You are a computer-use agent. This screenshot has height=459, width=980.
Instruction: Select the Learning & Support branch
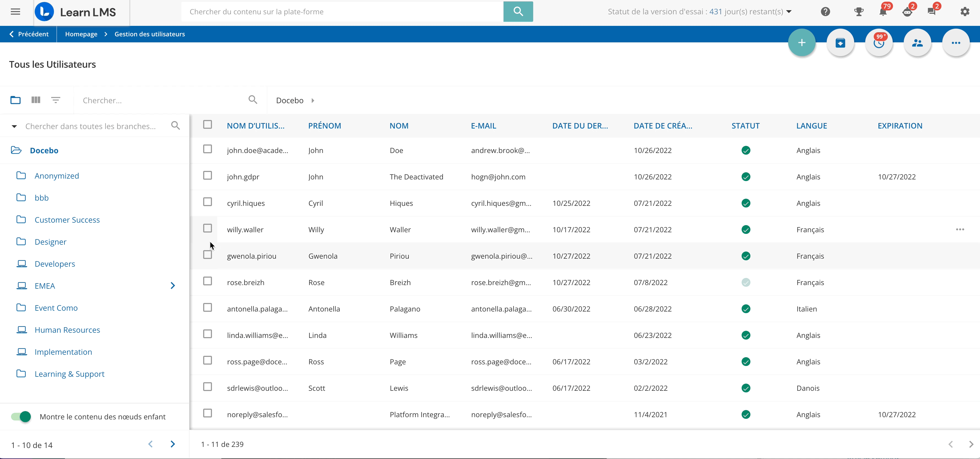(69, 374)
